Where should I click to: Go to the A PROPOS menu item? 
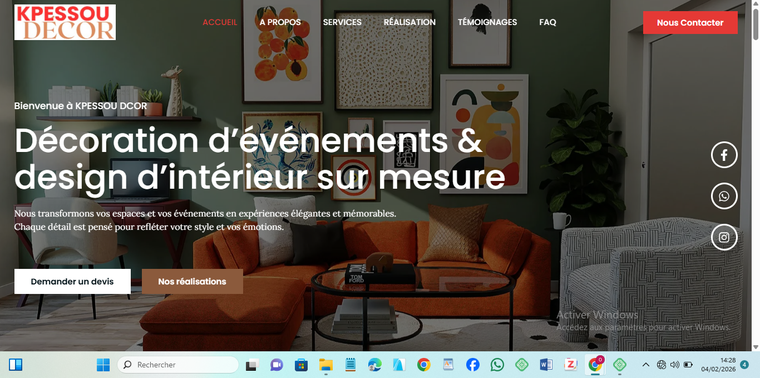280,22
